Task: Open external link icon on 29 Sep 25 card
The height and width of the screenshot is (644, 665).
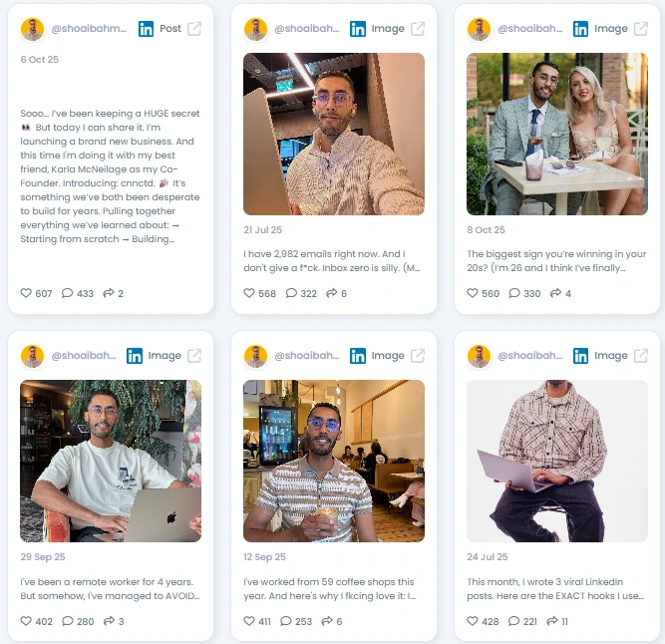Action: (x=194, y=356)
